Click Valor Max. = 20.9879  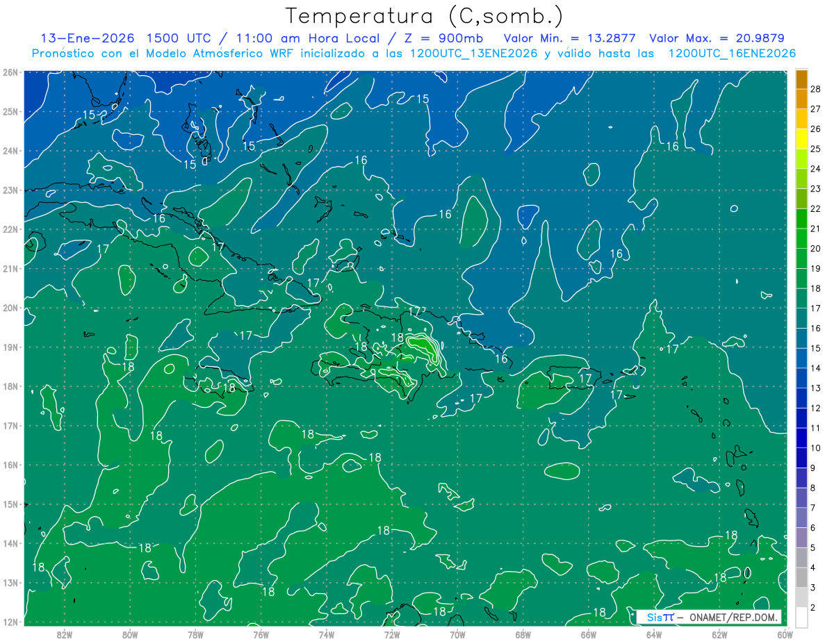click(x=719, y=38)
